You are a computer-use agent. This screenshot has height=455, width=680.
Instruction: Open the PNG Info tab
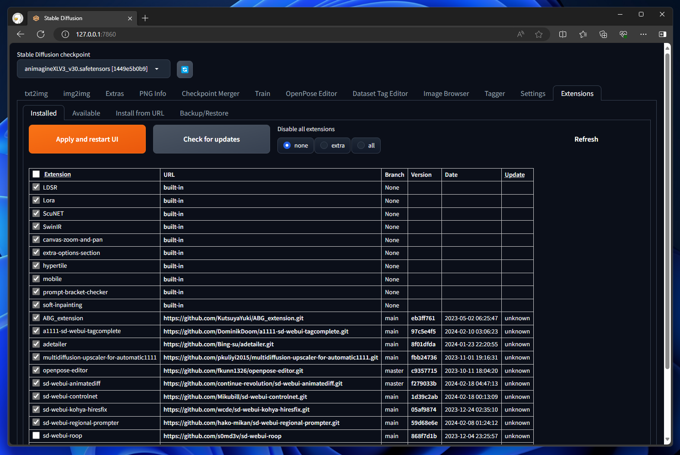coord(153,93)
